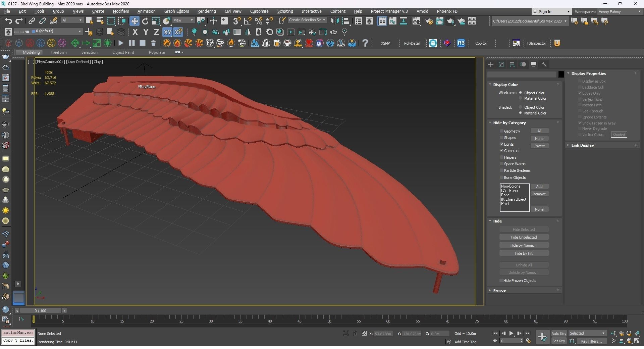
Task: Go to end frame button
Action: tap(528, 333)
